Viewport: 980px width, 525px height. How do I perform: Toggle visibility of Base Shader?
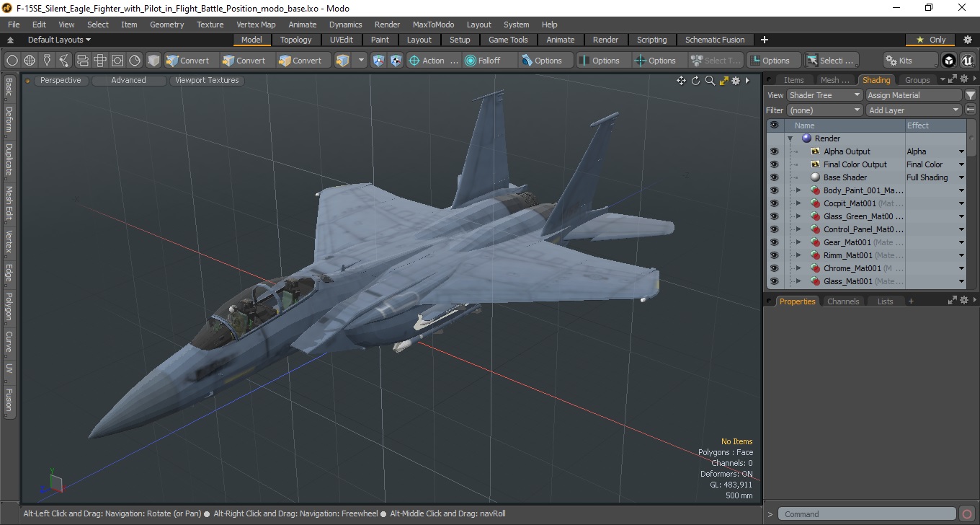774,177
